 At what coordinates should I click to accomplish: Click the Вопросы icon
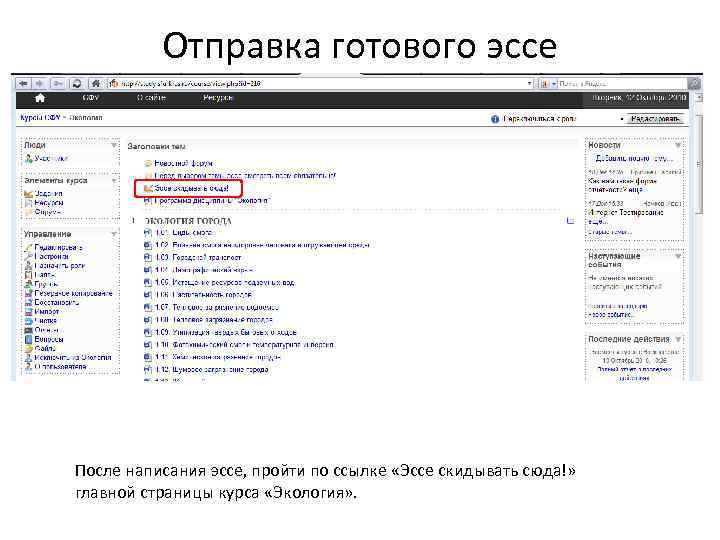(x=28, y=339)
